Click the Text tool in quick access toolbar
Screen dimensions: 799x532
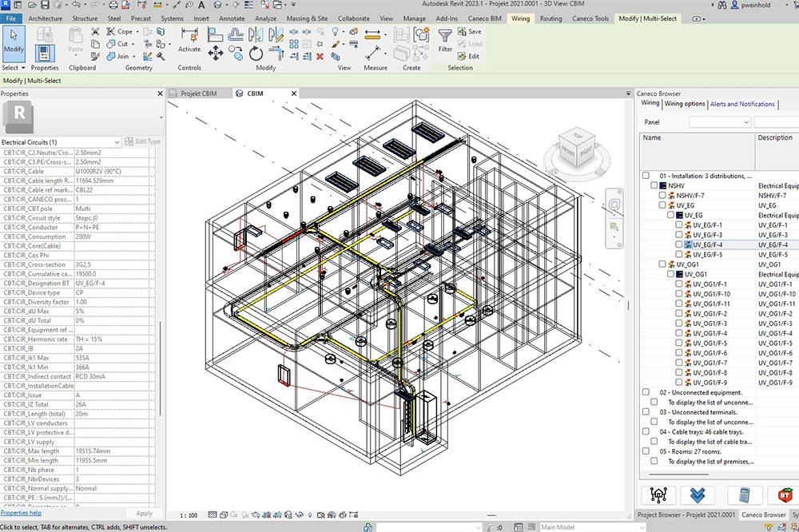pos(201,5)
